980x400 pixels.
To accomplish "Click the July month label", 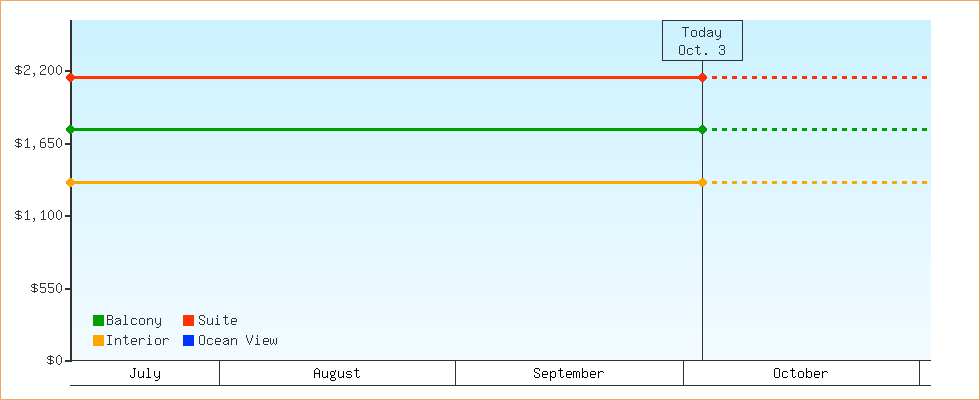I will coord(145,374).
